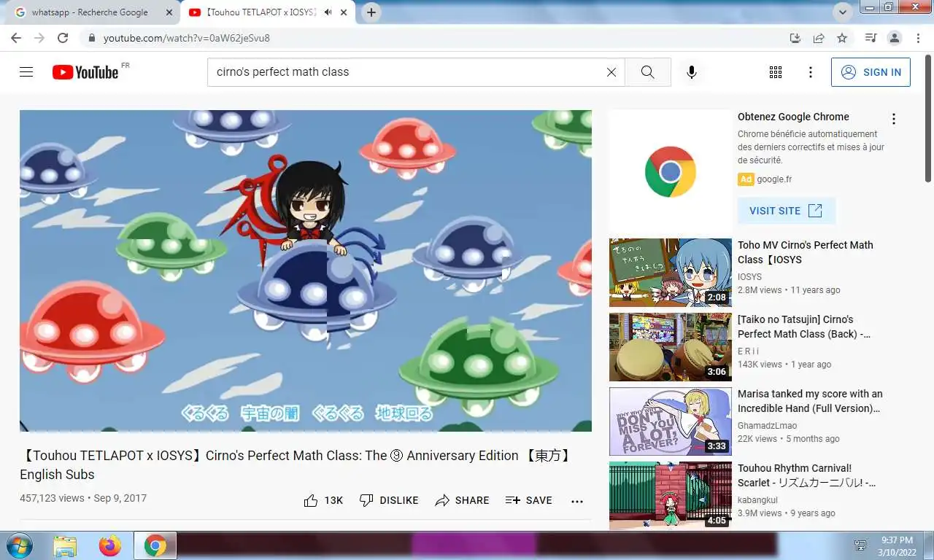934x560 pixels.
Task: Clear the search box text
Action: pyautogui.click(x=611, y=72)
